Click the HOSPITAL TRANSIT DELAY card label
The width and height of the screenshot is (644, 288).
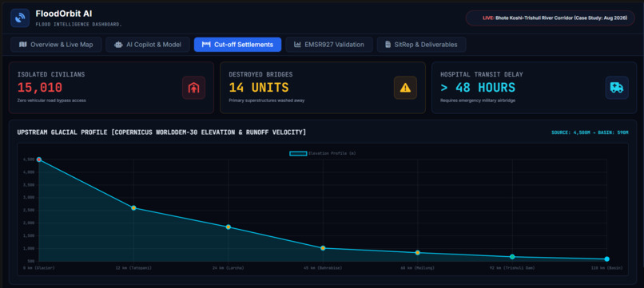click(482, 75)
